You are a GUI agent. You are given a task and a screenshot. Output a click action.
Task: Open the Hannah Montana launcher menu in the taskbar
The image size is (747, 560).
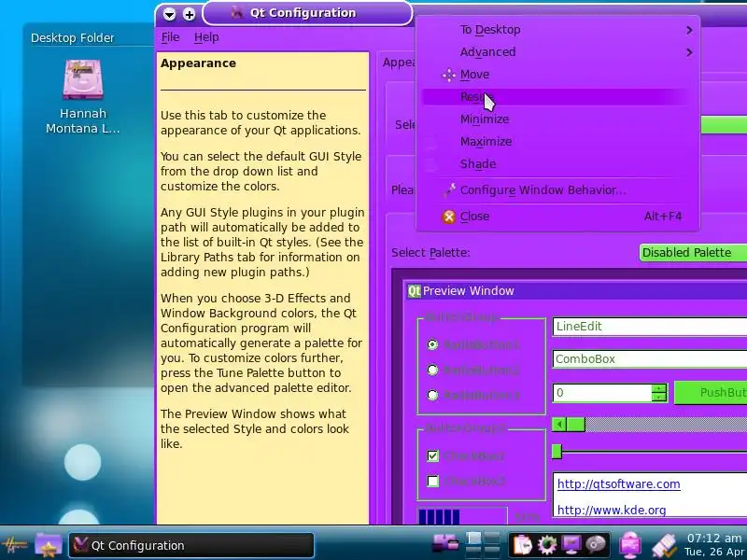click(14, 545)
